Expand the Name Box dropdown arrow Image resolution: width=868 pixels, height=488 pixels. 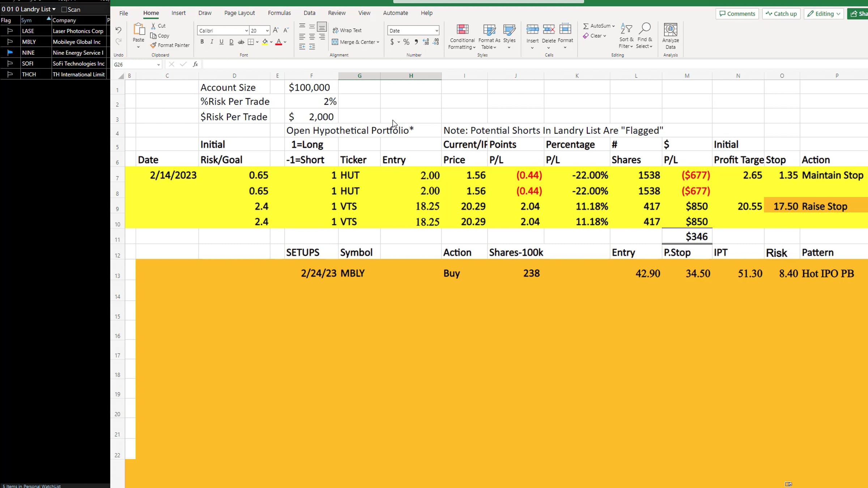[158, 65]
